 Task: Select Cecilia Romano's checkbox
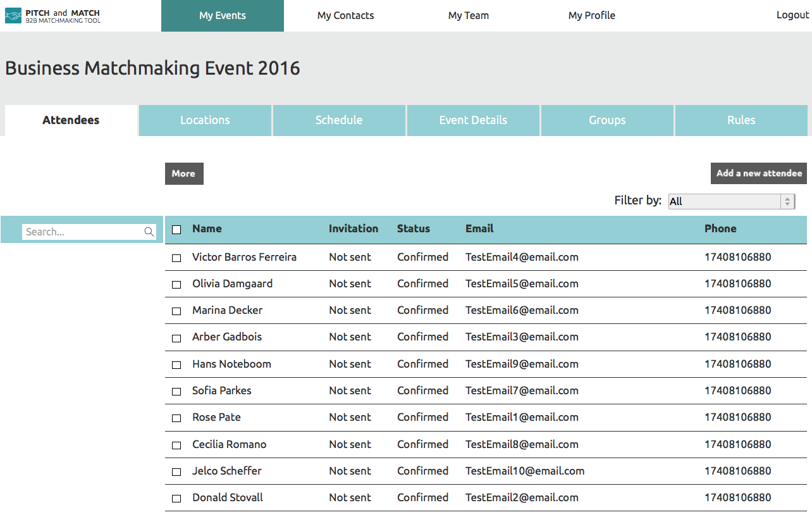(x=176, y=445)
